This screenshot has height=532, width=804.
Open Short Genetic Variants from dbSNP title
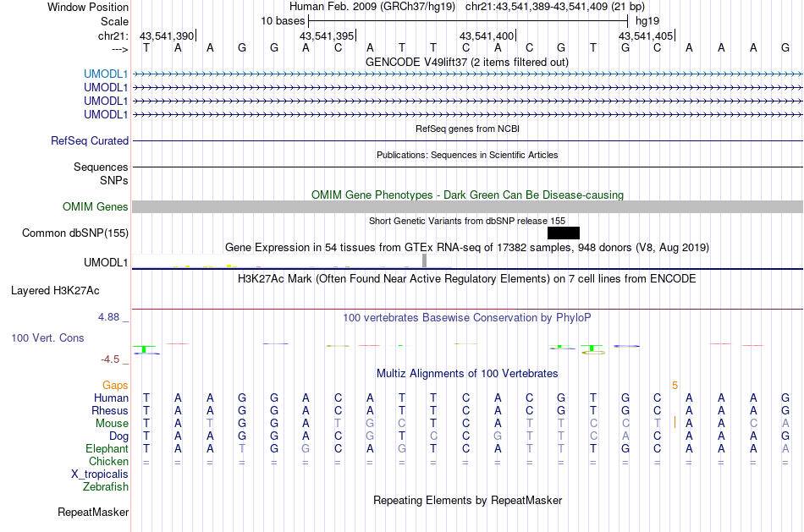(466, 221)
